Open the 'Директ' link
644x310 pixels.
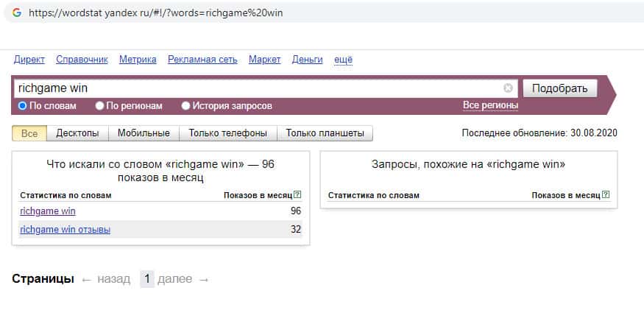click(29, 60)
